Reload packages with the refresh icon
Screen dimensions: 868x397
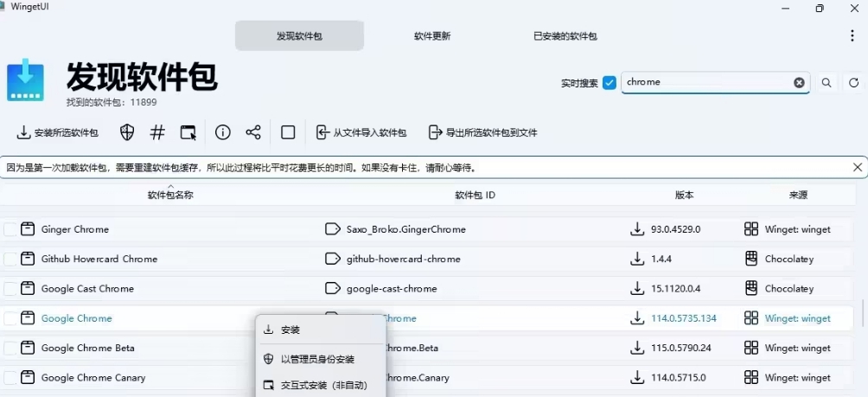pyautogui.click(x=853, y=82)
